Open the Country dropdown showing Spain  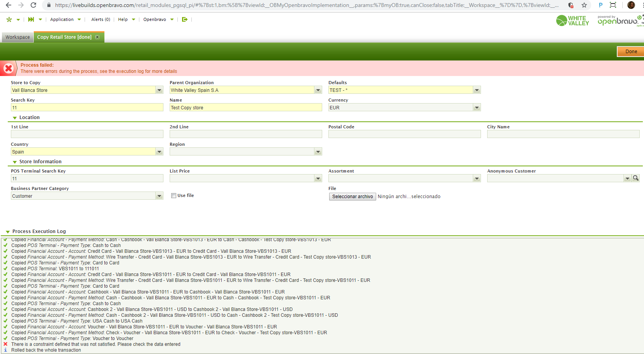click(159, 152)
